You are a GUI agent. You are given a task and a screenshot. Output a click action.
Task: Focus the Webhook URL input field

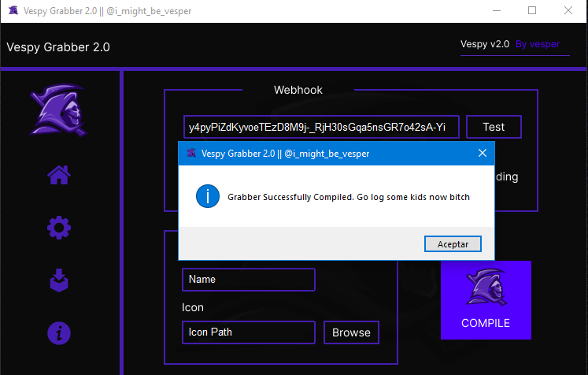pyautogui.click(x=321, y=127)
